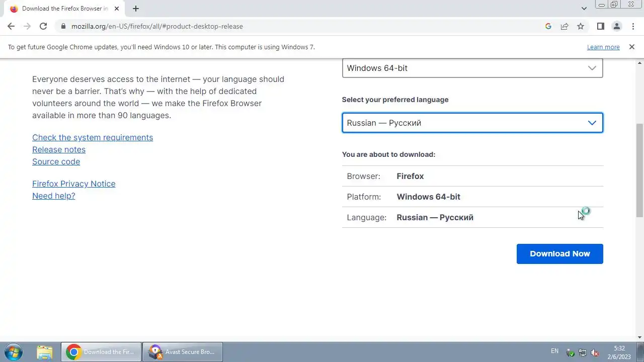
Task: Bookmark this page with the star icon
Action: [x=581, y=26]
